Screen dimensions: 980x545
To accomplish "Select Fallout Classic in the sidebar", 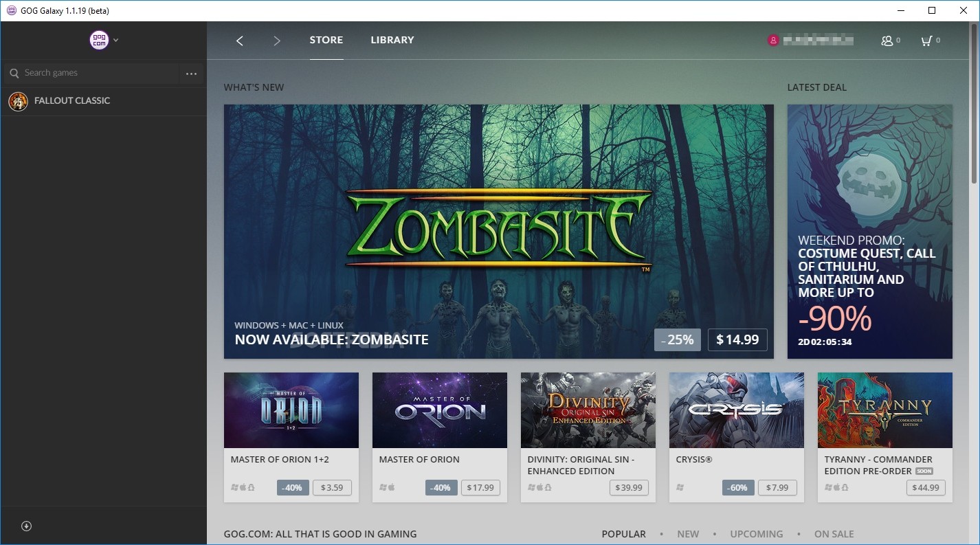I will point(103,101).
